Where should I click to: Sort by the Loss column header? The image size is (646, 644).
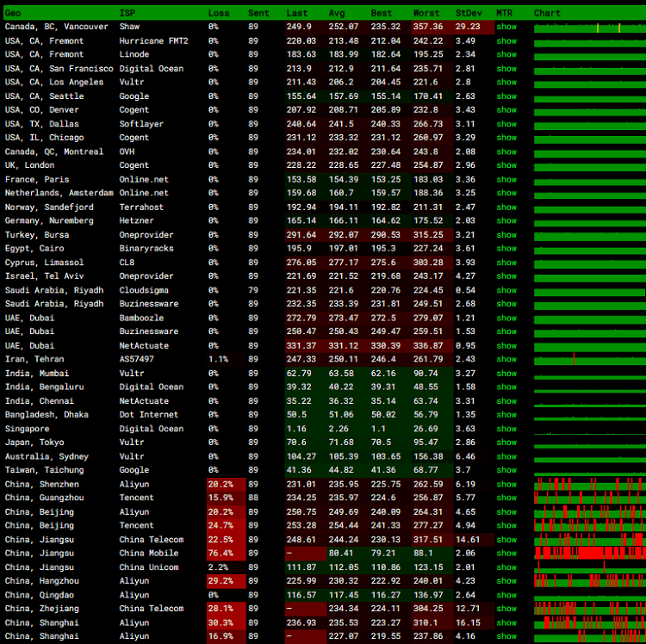point(219,13)
